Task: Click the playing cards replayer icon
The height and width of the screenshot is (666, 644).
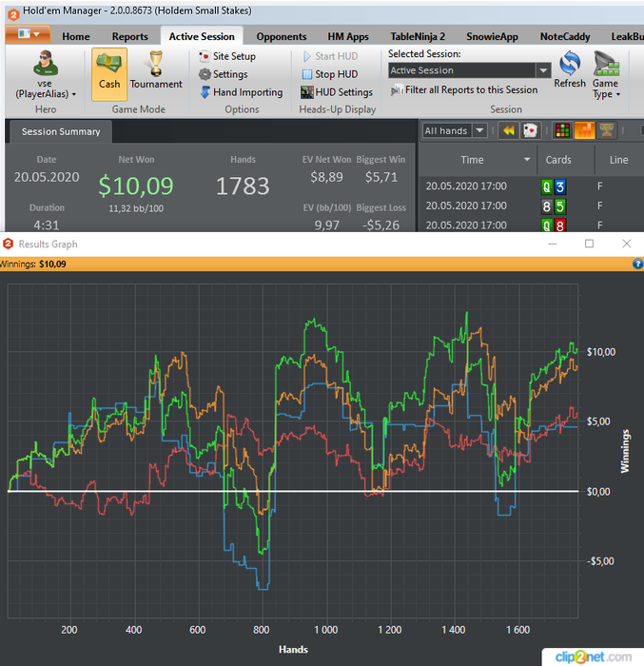Action: tap(530, 130)
